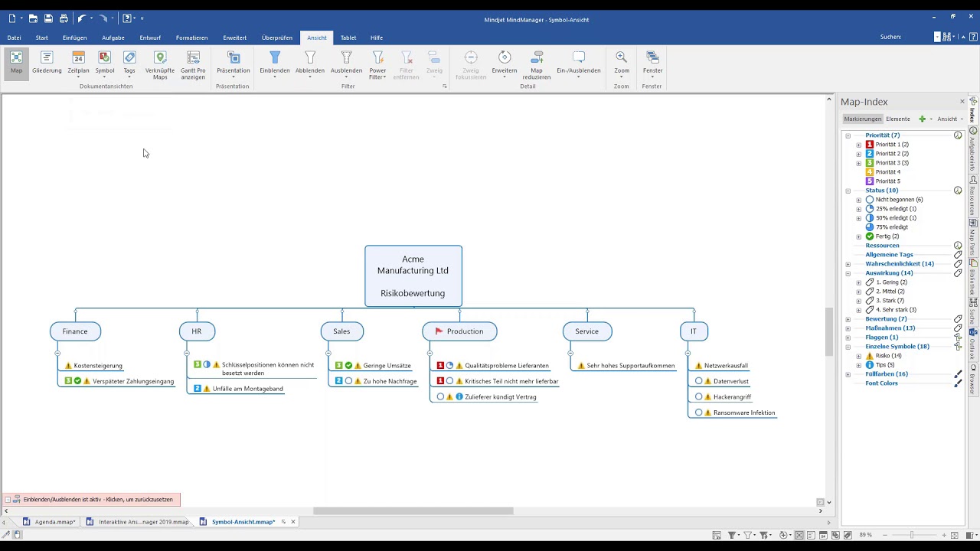Open a file via the folder icon
This screenshot has width=980, height=551.
[x=34, y=18]
